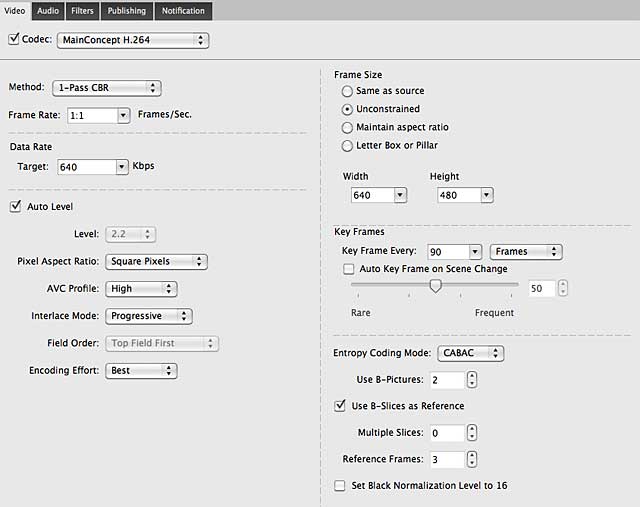Viewport: 640px width, 507px height.
Task: Expand the Key Frame Every value arrow
Action: tap(475, 252)
